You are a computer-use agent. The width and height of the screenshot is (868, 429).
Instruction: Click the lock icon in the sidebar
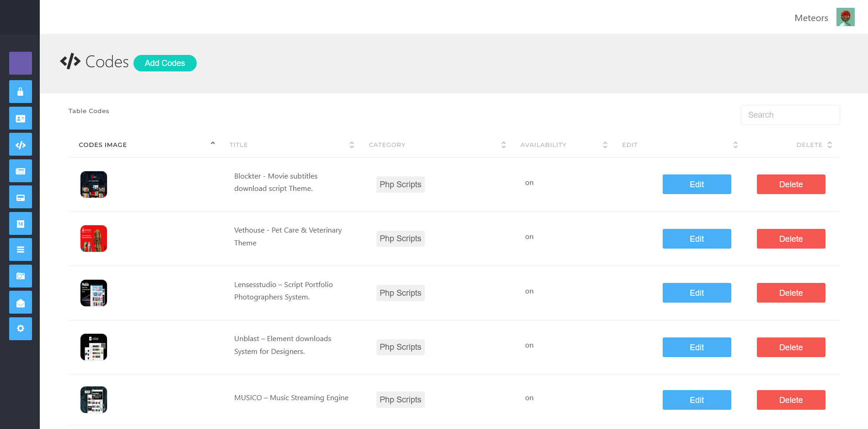click(x=21, y=92)
